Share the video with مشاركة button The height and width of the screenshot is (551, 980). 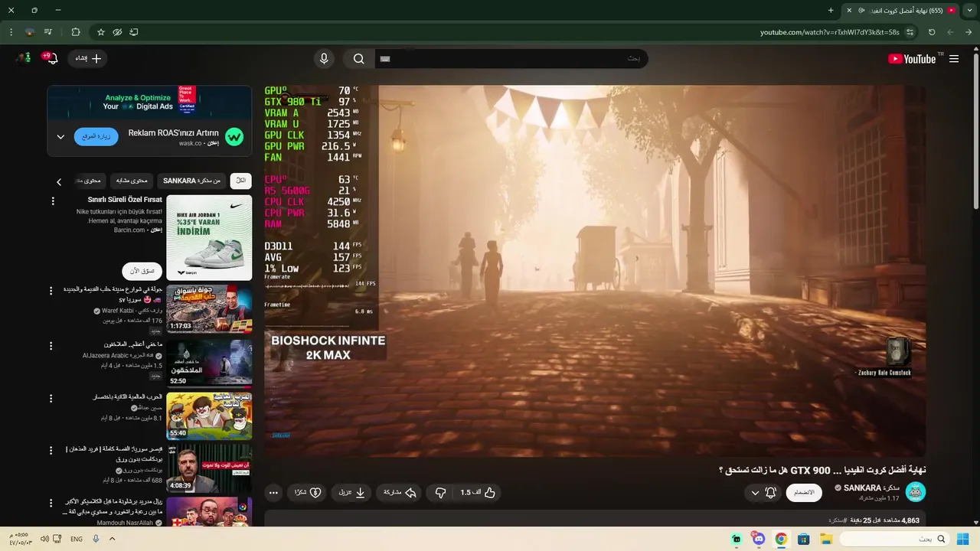pos(400,493)
